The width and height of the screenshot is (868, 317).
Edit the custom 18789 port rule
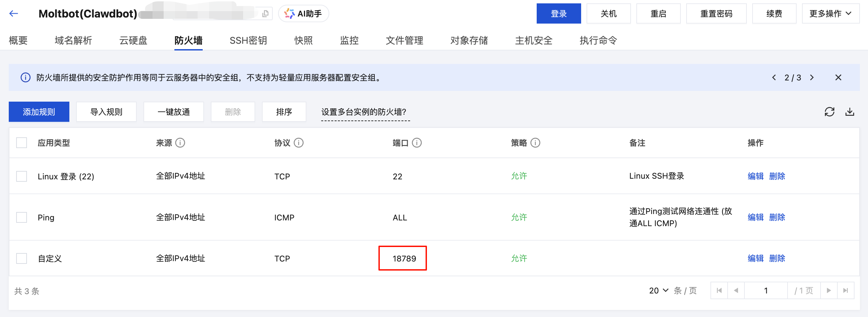(x=756, y=258)
